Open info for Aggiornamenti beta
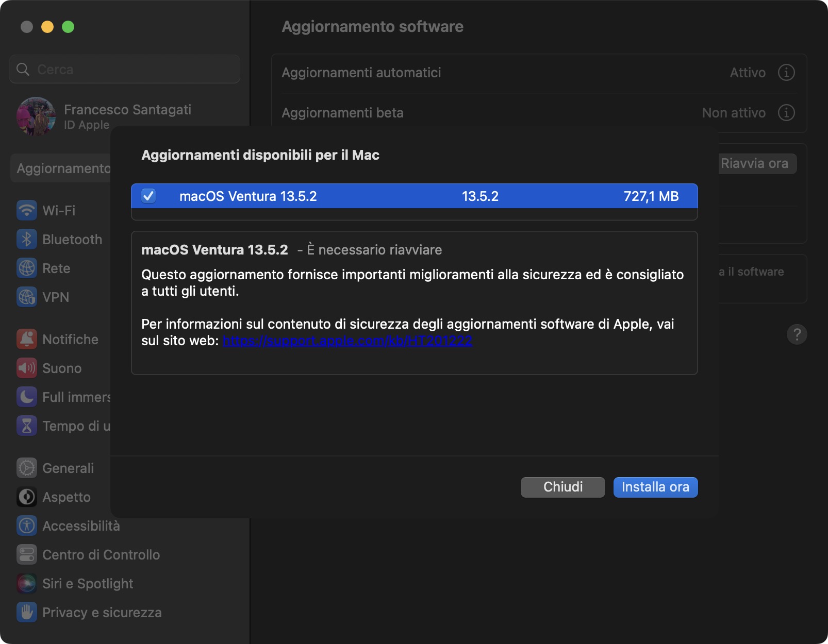The width and height of the screenshot is (828, 644). click(x=786, y=112)
